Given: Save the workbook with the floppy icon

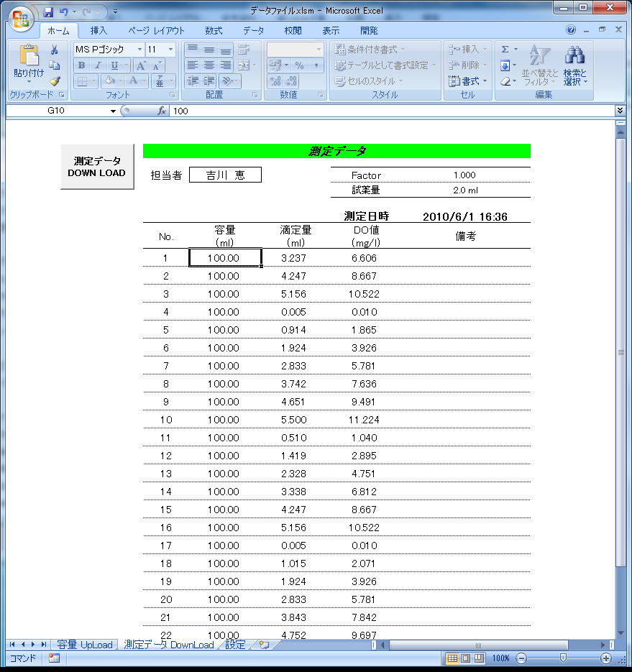Looking at the screenshot, I should point(48,11).
